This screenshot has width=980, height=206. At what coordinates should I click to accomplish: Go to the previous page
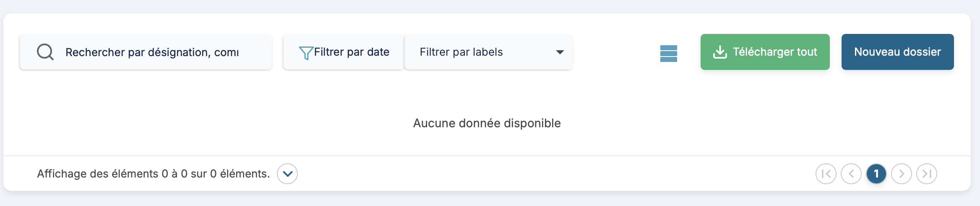[x=851, y=174]
